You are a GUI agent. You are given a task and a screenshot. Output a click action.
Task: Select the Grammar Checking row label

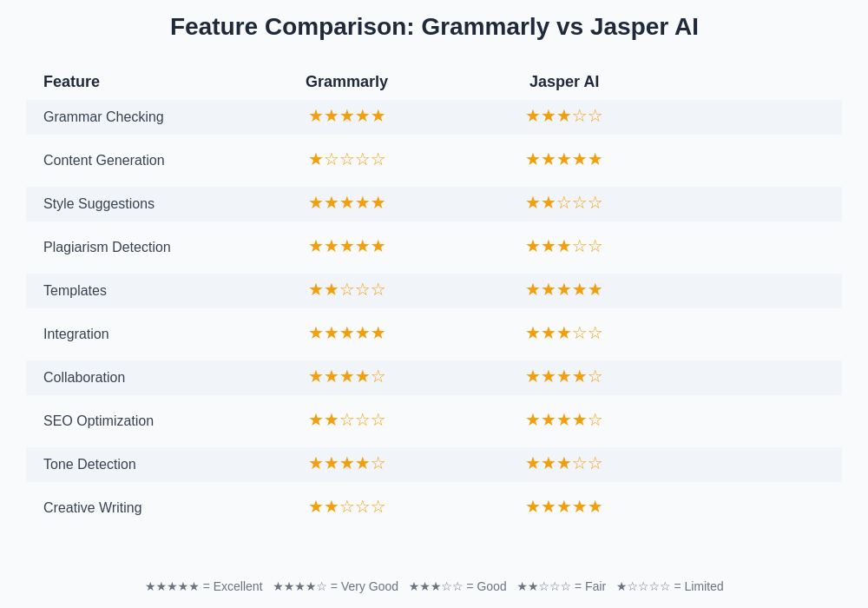coord(103,117)
